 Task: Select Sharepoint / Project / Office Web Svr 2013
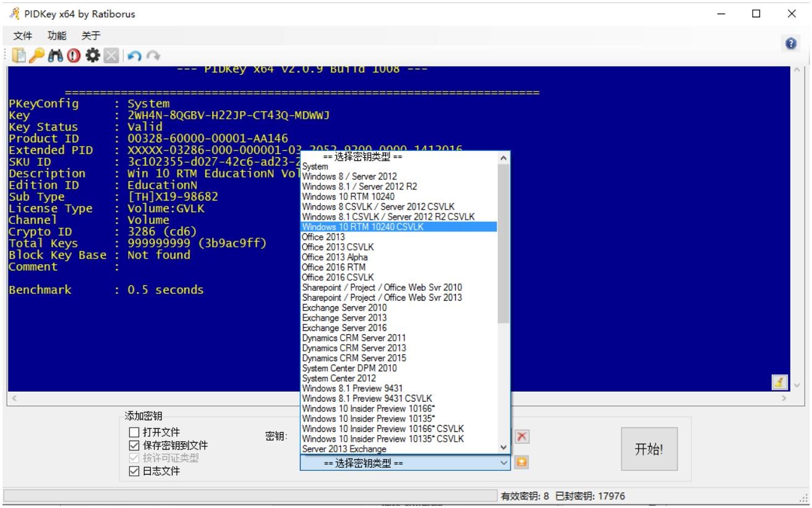pos(399,298)
